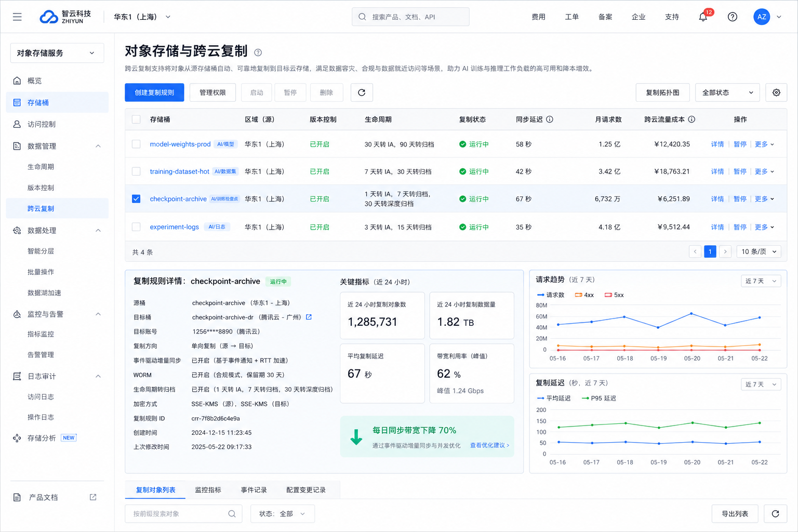The image size is (798, 532).
Task: Open the help question mark icon in header
Action: click(x=733, y=17)
